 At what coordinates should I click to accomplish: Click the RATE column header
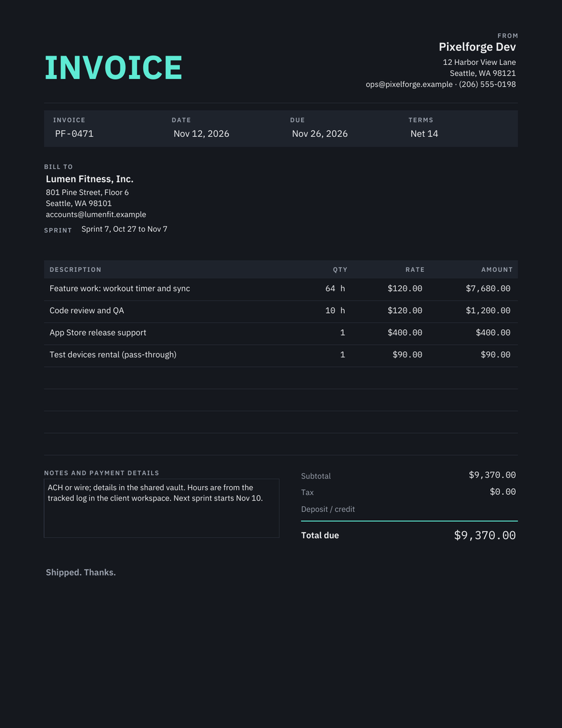(x=415, y=270)
